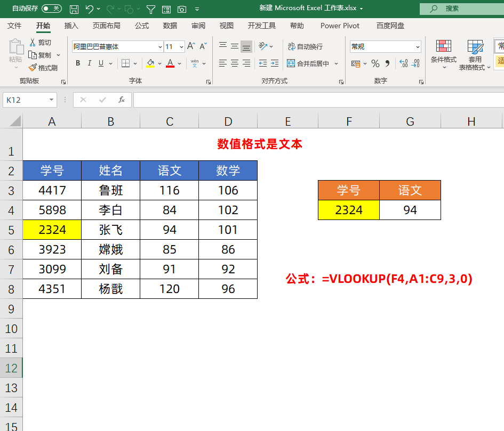Viewport: 504px width, 431px height.
Task: Click the Format Painter (格式刷) button
Action: click(43, 68)
